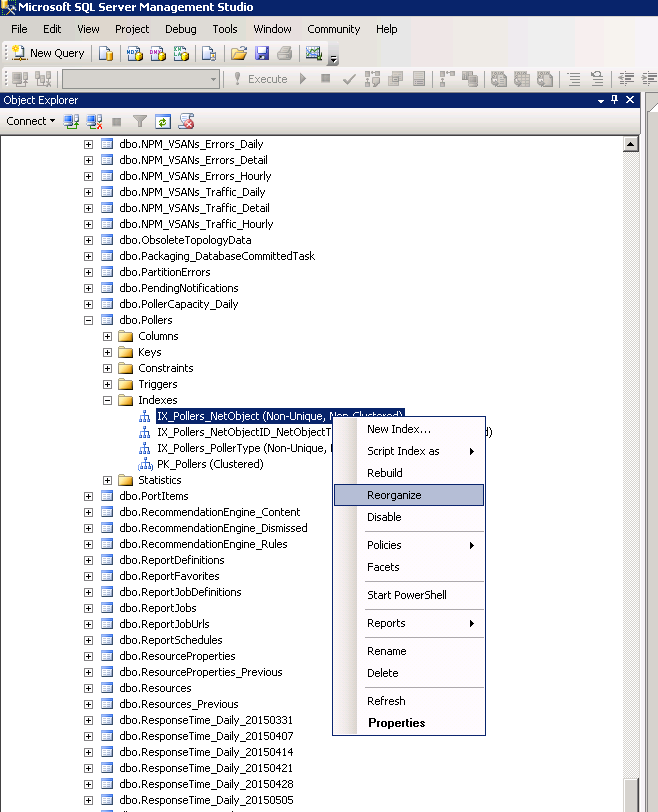Screen dimensions: 658x812
Task: Choose Rebuild from the context menu
Action: click(x=409, y=473)
